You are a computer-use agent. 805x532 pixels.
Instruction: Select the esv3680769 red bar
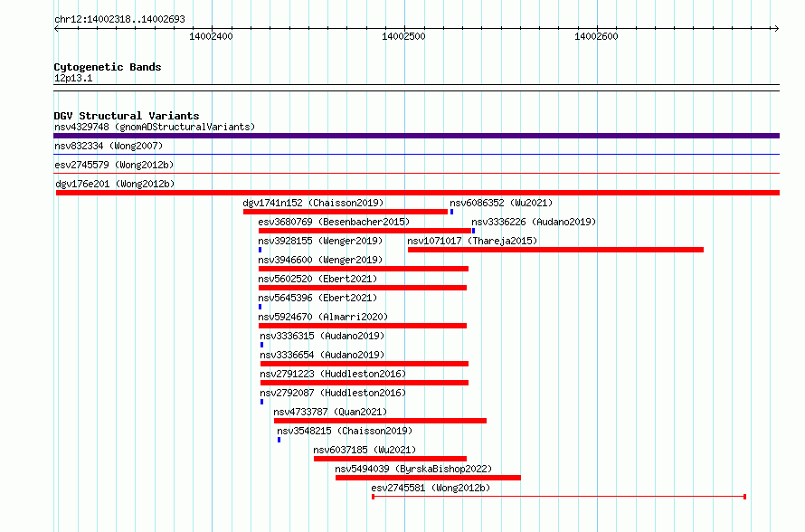tap(365, 231)
